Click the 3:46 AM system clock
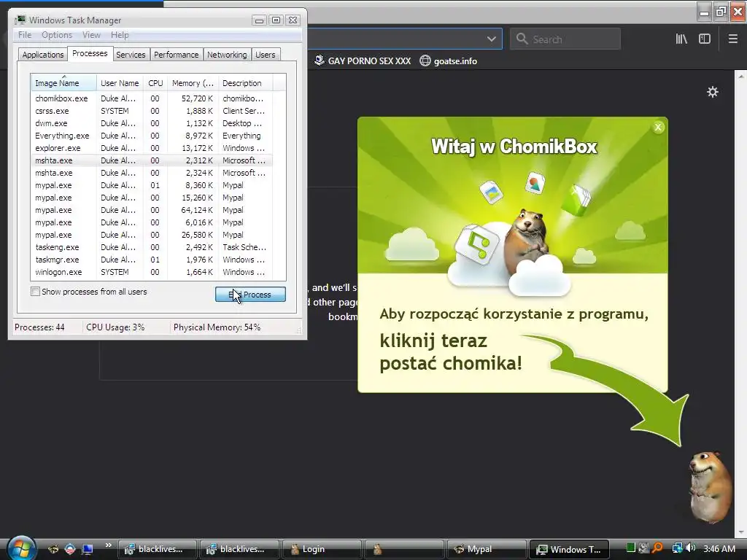The width and height of the screenshot is (747, 560). click(x=719, y=548)
